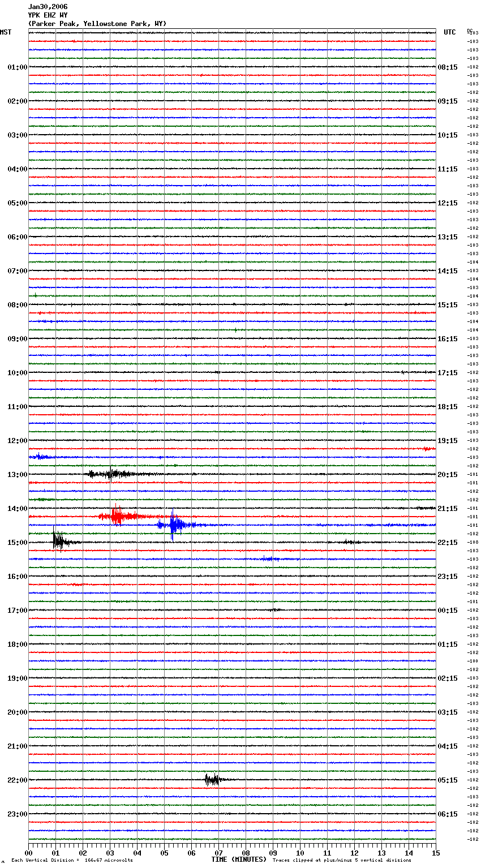
Task: Click the Jan30,2006 date header
Action: pos(48,7)
